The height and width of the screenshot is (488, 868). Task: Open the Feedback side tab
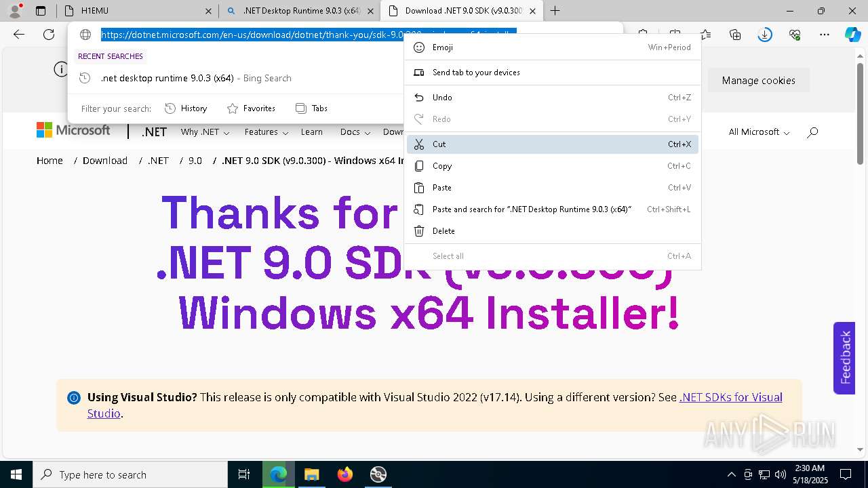coord(844,358)
